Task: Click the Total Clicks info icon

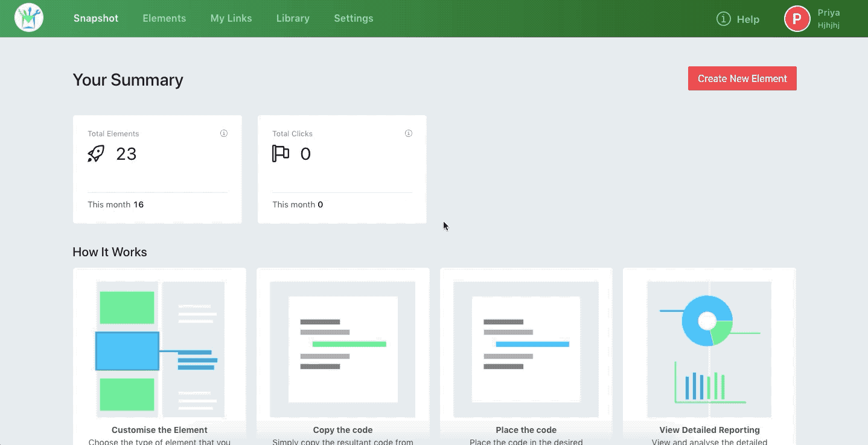Action: point(409,133)
